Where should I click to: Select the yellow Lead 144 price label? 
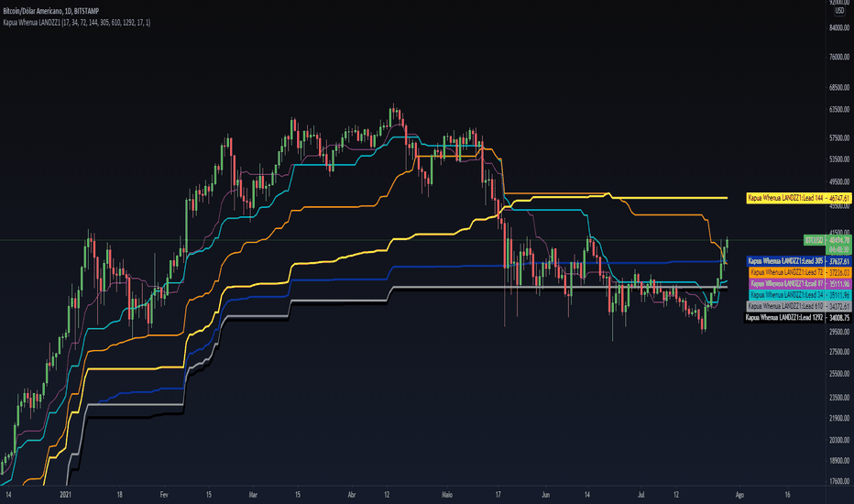pos(798,198)
